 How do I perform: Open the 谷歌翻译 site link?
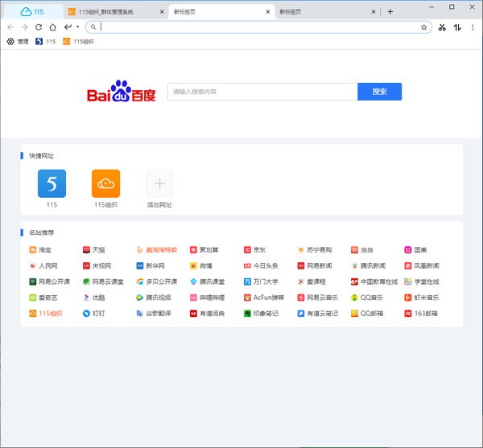(154, 313)
